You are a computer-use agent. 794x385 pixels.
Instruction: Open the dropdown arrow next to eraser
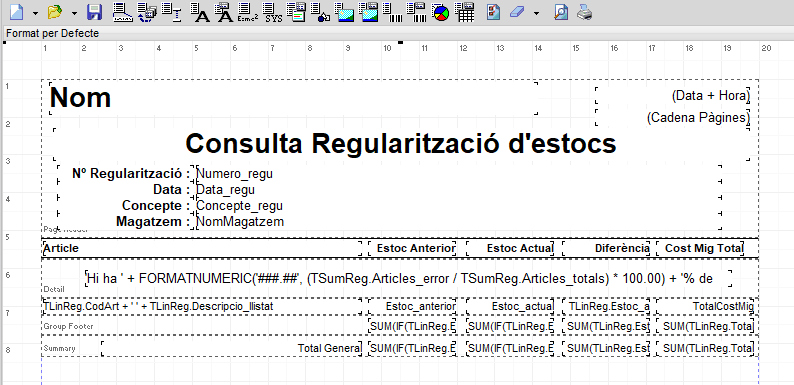[537, 13]
